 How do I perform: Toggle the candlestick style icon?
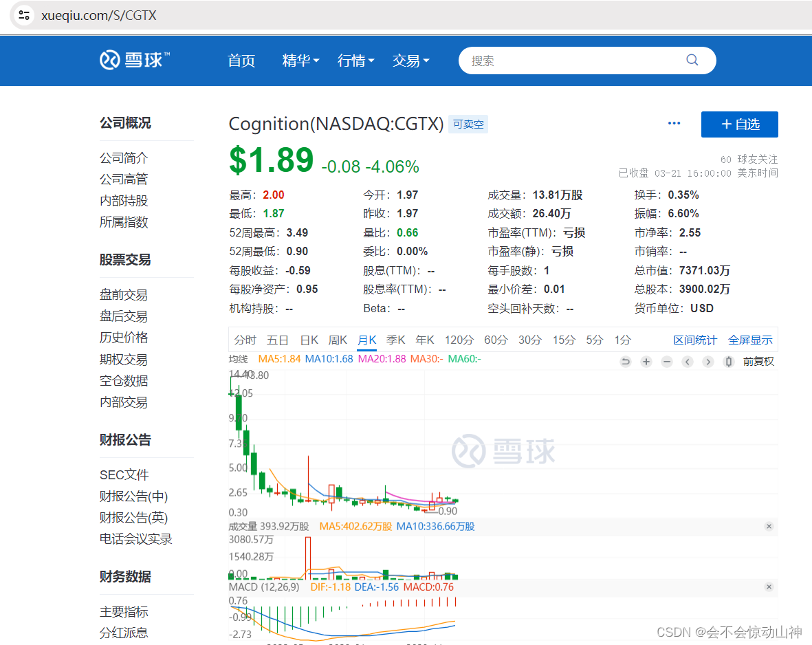coord(729,362)
